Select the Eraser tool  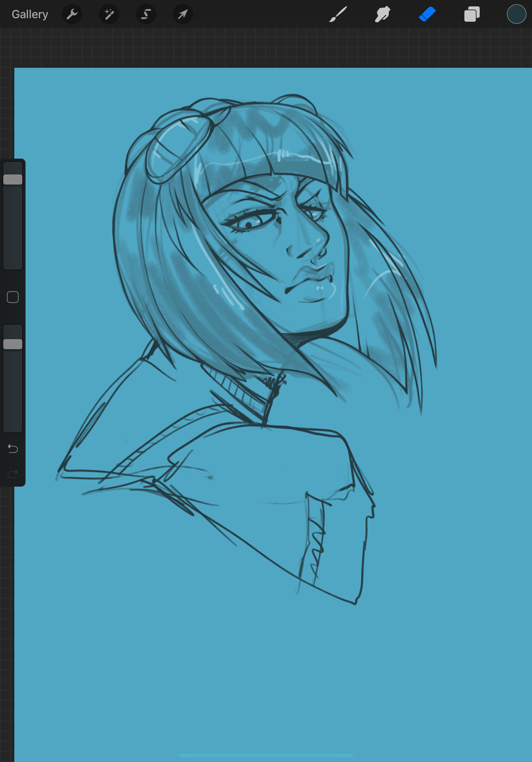pyautogui.click(x=427, y=14)
